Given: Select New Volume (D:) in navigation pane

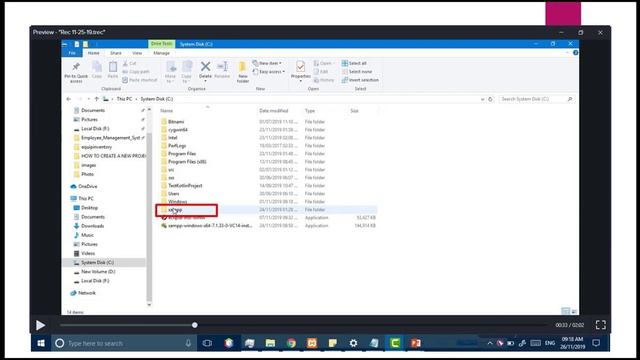Looking at the screenshot, I should click(x=98, y=271).
